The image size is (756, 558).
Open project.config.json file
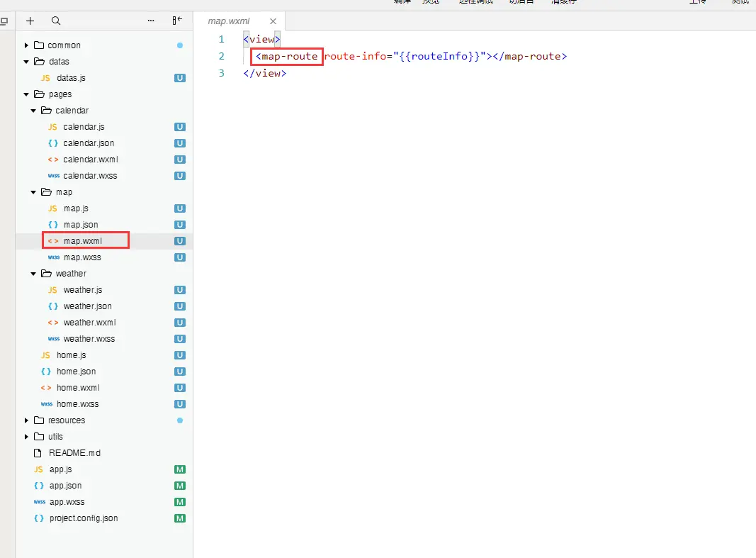(84, 518)
